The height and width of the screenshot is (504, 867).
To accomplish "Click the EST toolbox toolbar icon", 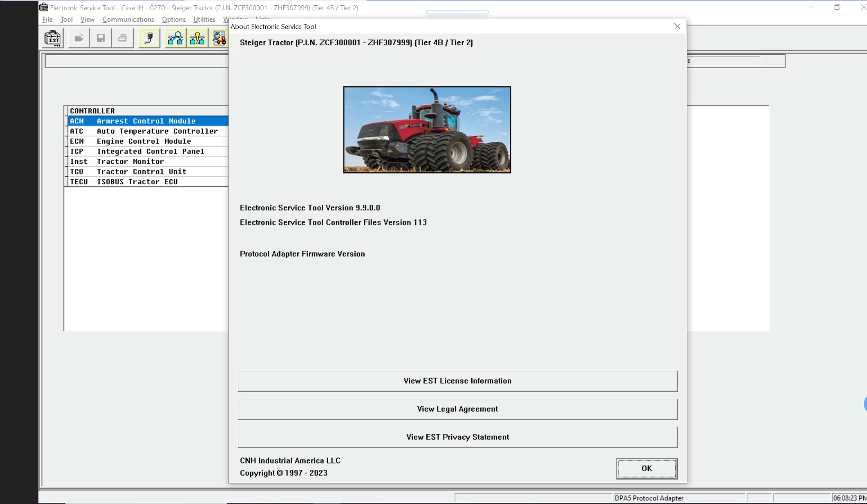I will (53, 38).
